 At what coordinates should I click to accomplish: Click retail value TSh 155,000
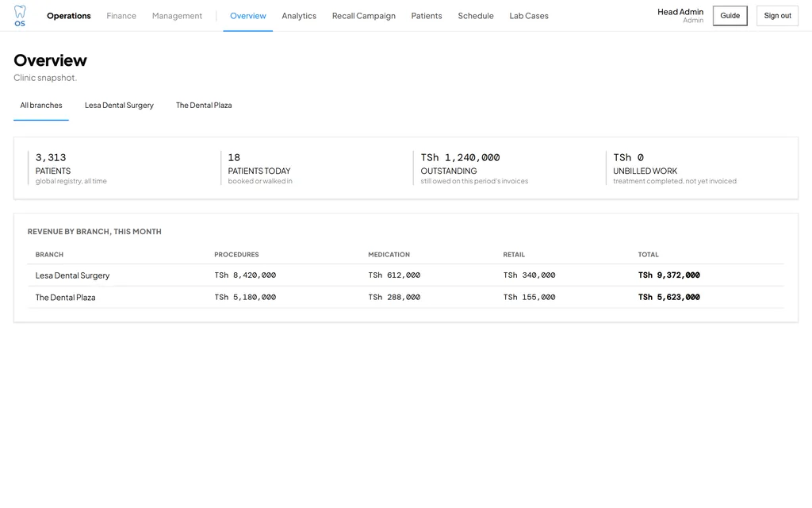click(x=529, y=297)
